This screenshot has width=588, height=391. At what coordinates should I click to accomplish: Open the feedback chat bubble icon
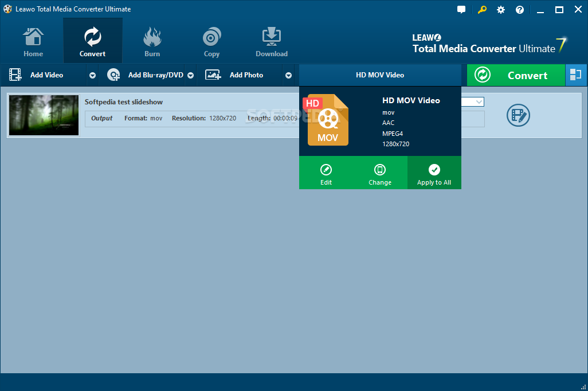click(x=461, y=10)
